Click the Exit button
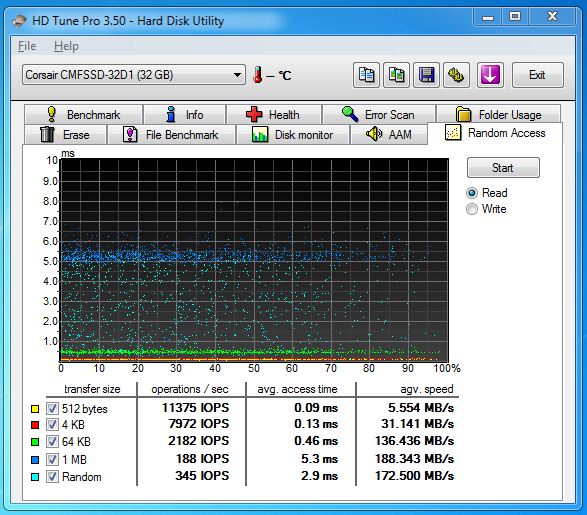Viewport: 587px width, 515px height. coord(537,75)
